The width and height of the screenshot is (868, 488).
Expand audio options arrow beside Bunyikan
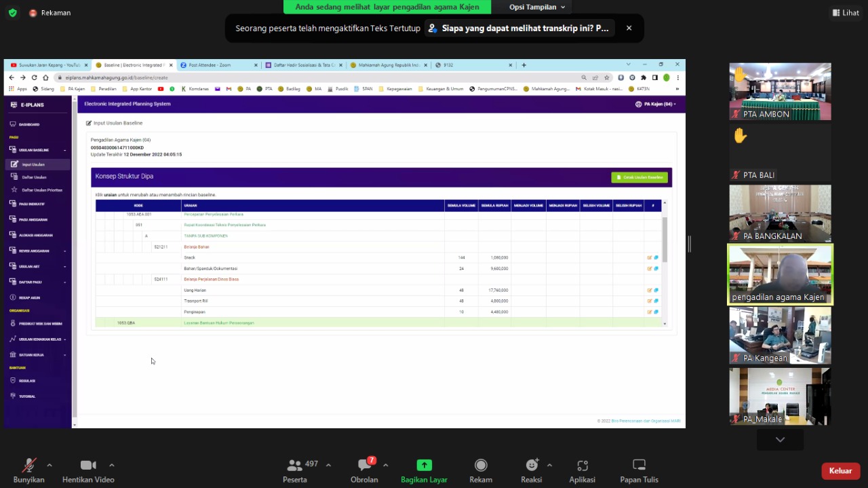pos(50,465)
